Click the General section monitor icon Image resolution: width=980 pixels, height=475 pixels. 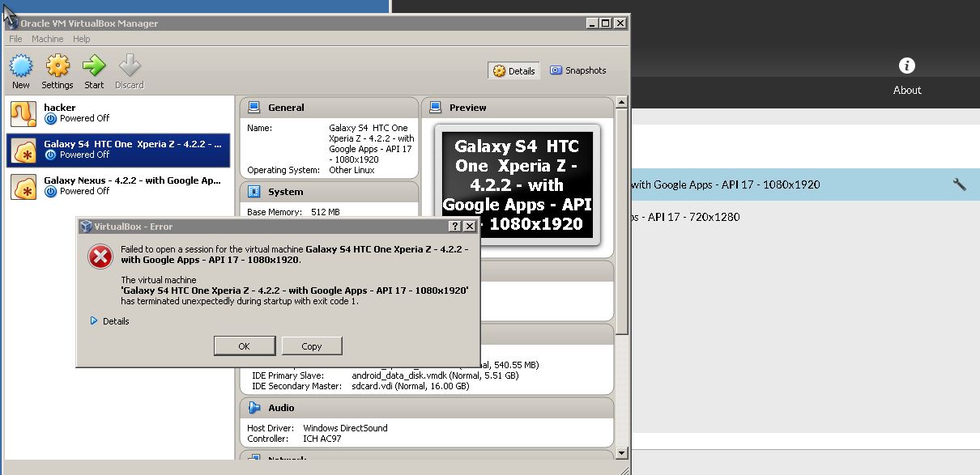tap(254, 107)
